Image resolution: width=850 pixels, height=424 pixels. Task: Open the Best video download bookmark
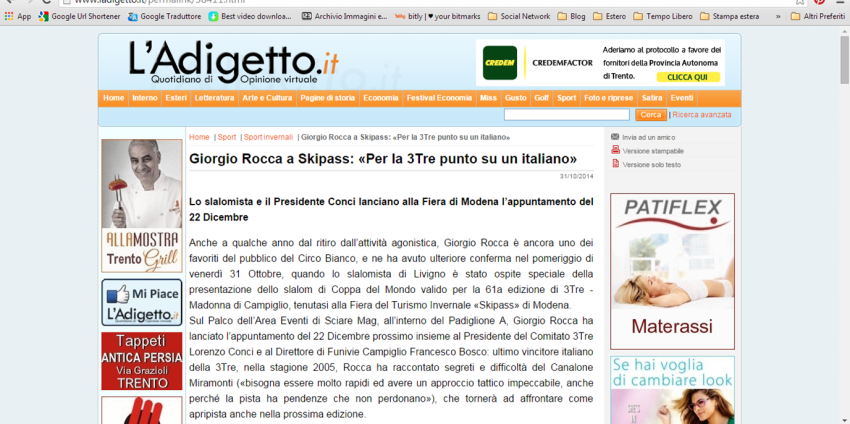[250, 16]
